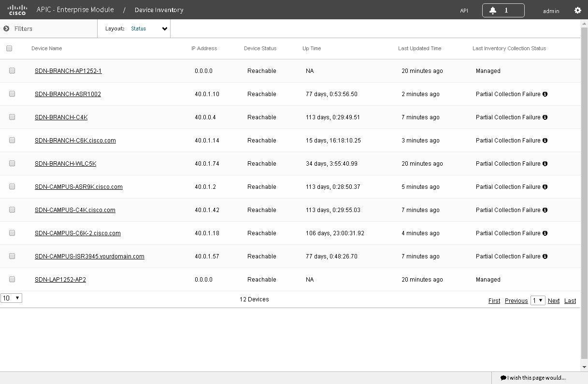The image size is (588, 384).
Task: Go to Next page link
Action: pyautogui.click(x=554, y=301)
